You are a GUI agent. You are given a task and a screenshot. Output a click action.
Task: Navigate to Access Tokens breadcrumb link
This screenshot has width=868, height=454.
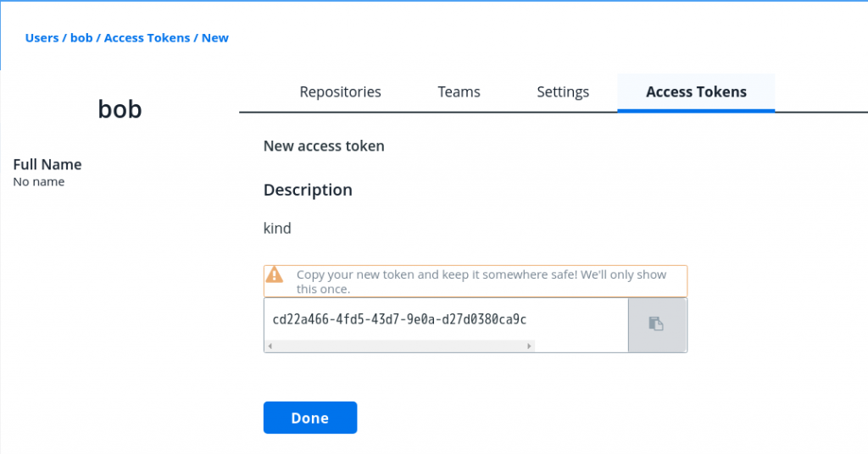(147, 37)
